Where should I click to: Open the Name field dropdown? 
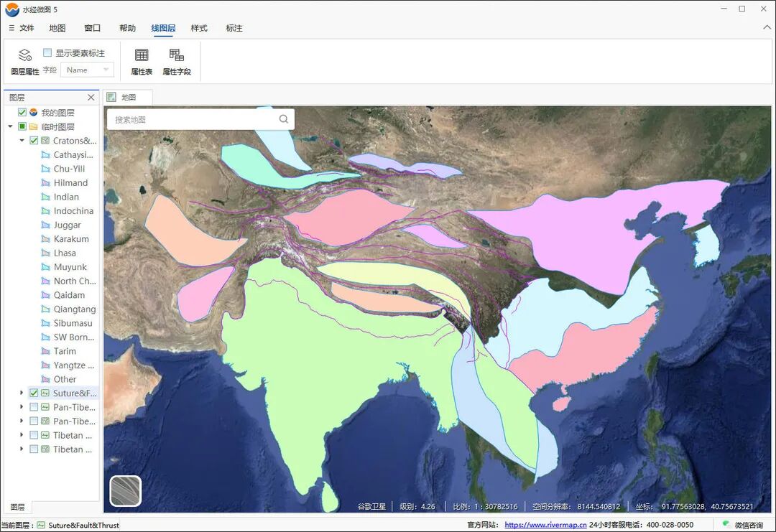pos(88,70)
